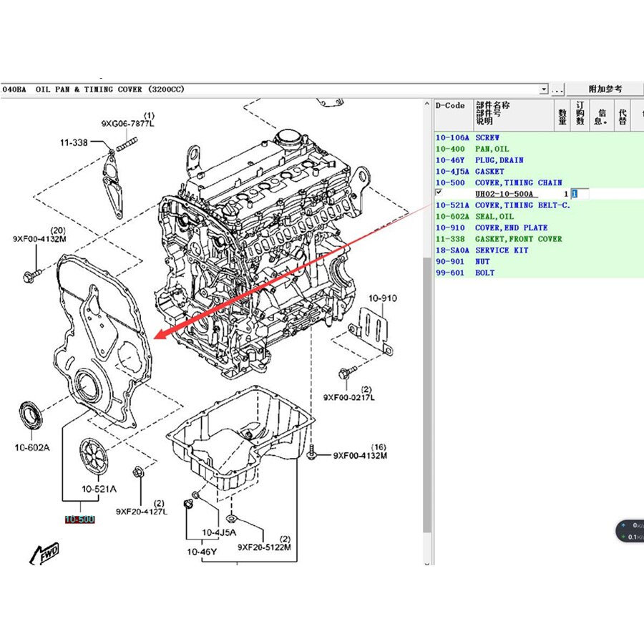Click the D-Code column header
Viewport: 644px width, 644px height.
(451, 106)
